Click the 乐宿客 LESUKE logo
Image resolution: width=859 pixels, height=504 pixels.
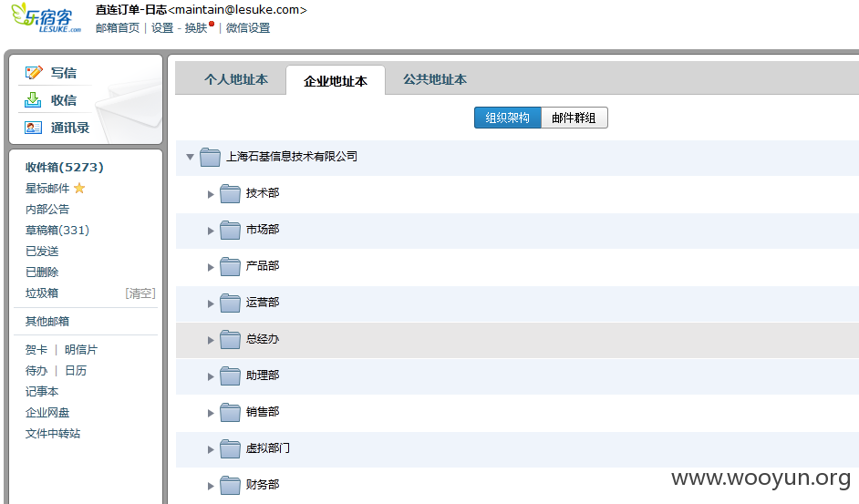tap(46, 17)
